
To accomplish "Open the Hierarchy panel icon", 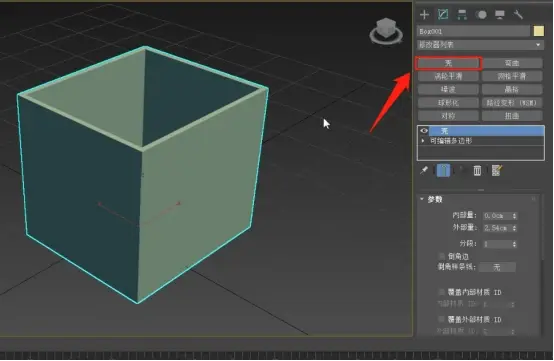I will (462, 15).
